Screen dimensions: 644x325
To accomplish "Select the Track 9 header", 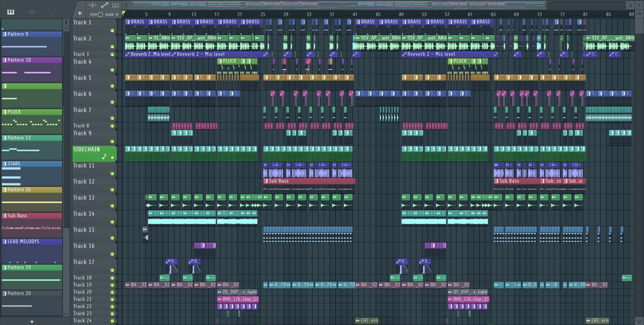I will pyautogui.click(x=95, y=137).
